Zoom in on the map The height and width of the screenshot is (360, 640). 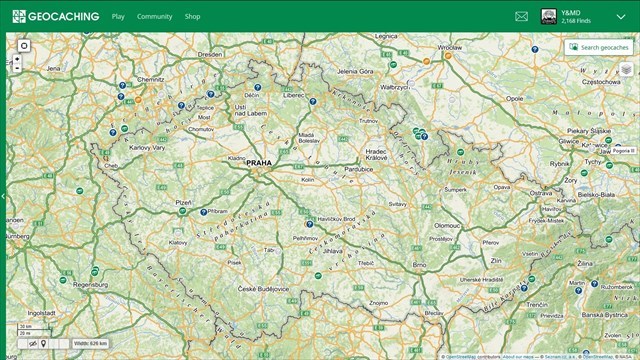pos(17,59)
